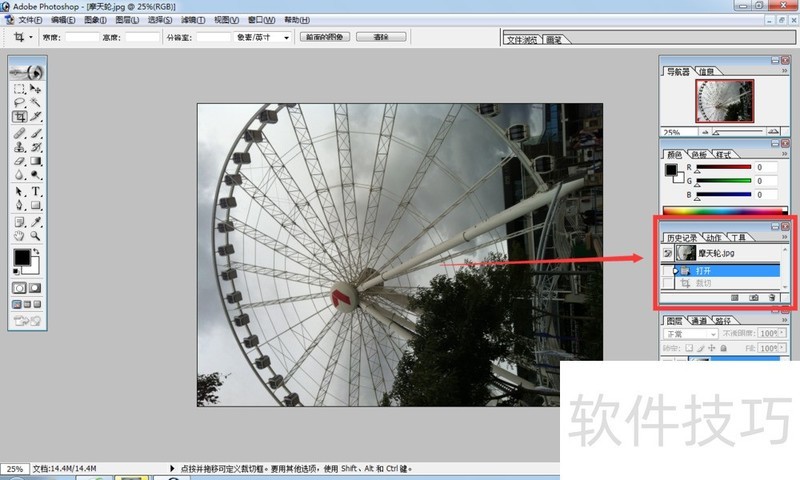Image resolution: width=800 pixels, height=480 pixels.
Task: Select the 打开 history state
Action: [x=728, y=271]
